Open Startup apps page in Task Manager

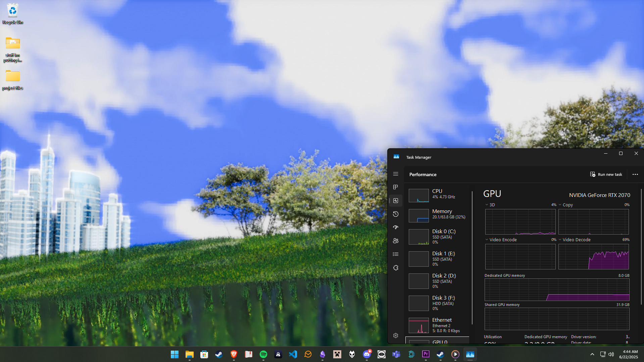click(396, 227)
